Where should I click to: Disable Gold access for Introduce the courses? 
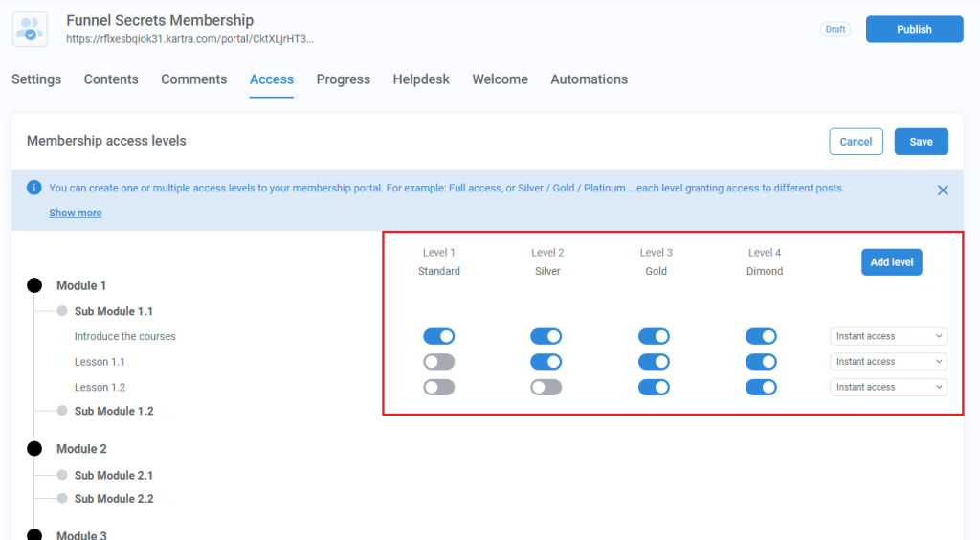654,336
